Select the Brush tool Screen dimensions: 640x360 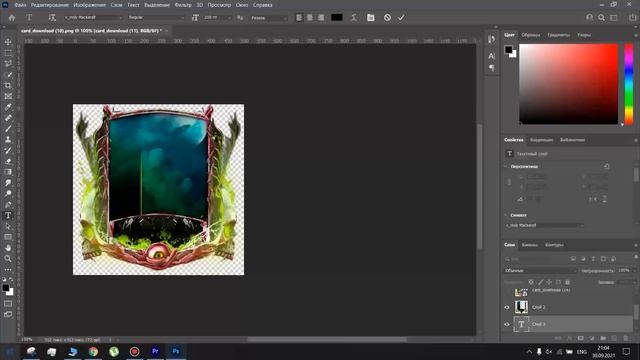click(x=8, y=129)
